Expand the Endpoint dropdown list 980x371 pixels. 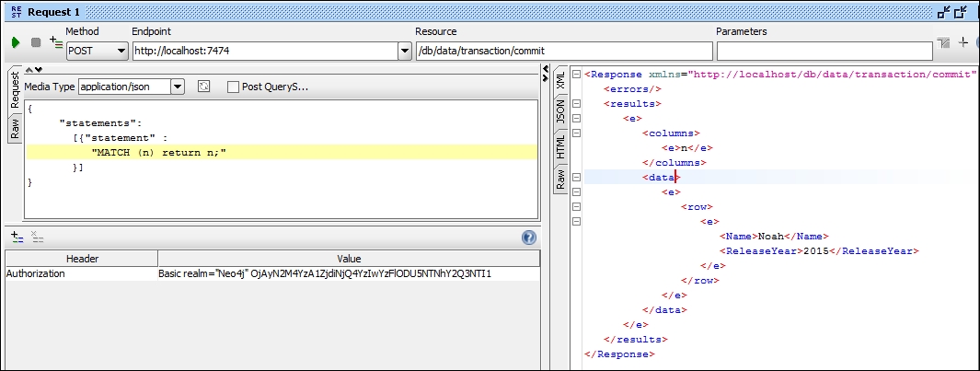404,51
